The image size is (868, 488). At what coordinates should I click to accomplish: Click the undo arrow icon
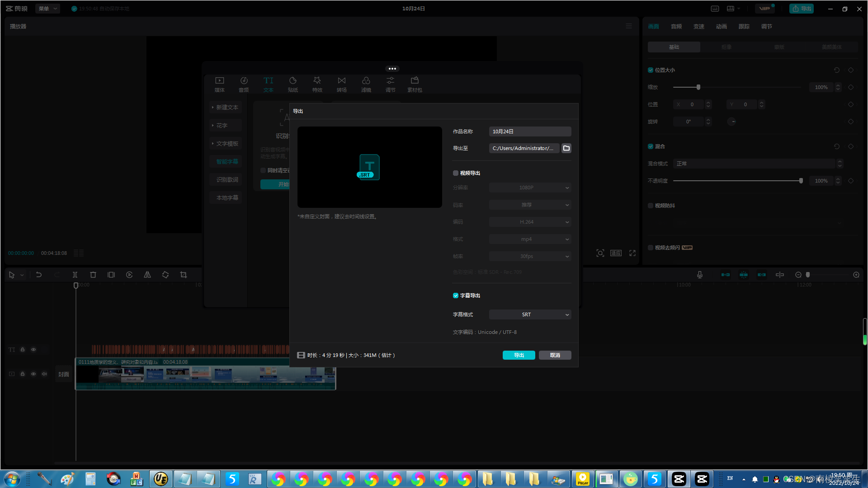coord(39,275)
